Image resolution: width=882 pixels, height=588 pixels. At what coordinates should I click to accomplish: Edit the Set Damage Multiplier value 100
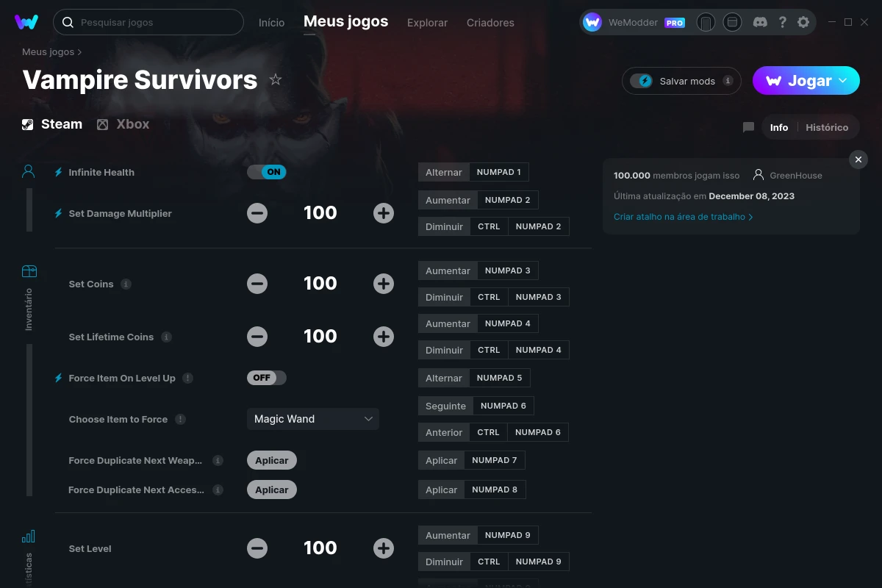[x=320, y=213]
